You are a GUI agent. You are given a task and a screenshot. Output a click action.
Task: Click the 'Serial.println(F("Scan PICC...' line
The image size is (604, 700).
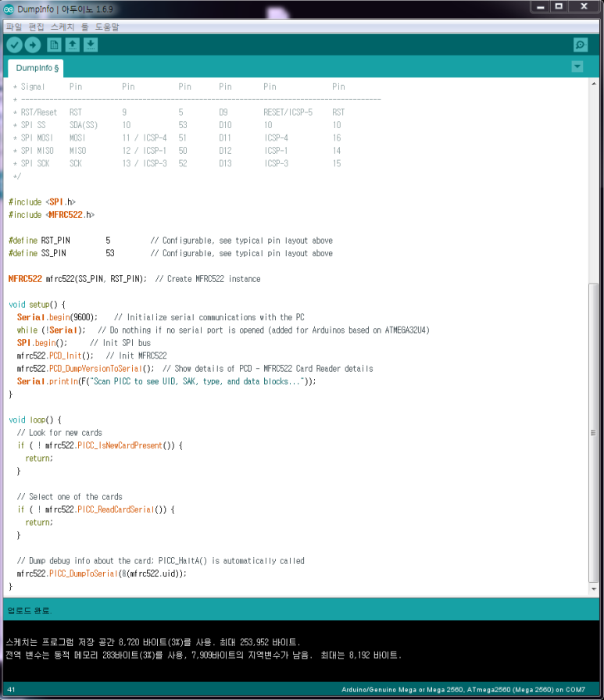[x=166, y=381]
